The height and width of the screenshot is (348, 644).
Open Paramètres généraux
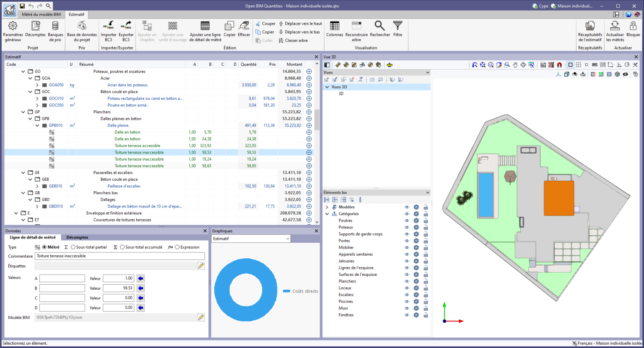(x=13, y=31)
